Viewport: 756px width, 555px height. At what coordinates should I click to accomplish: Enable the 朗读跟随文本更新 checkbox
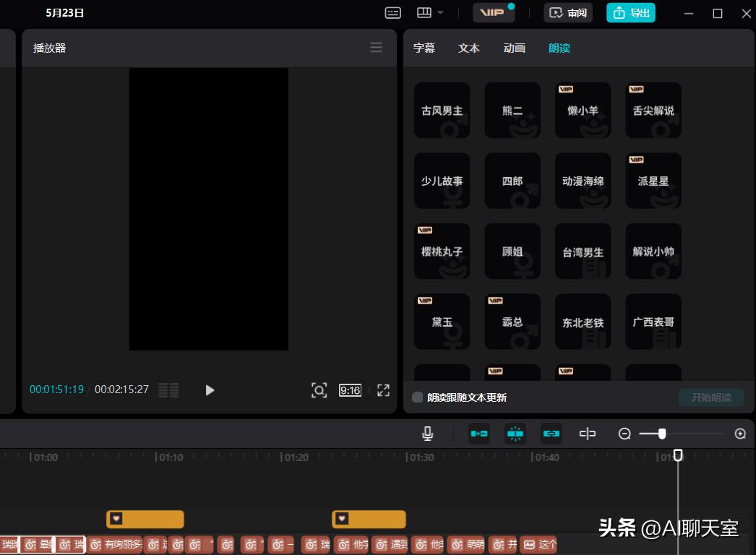pos(417,397)
